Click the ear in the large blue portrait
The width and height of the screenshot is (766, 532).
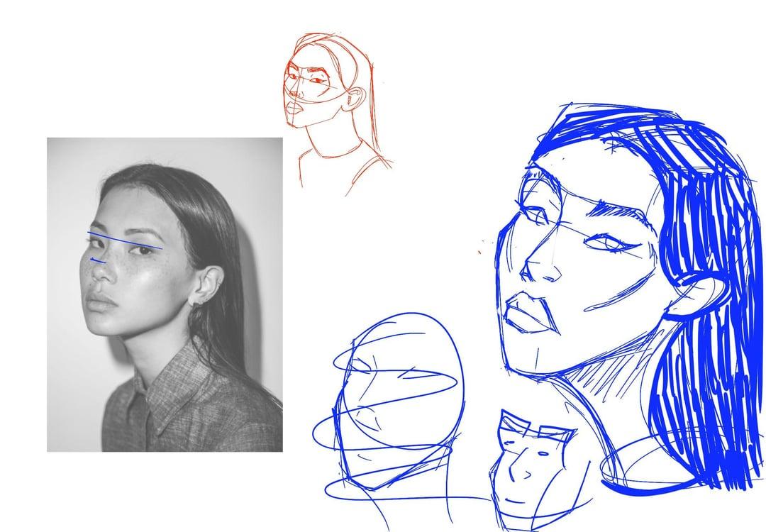point(692,298)
